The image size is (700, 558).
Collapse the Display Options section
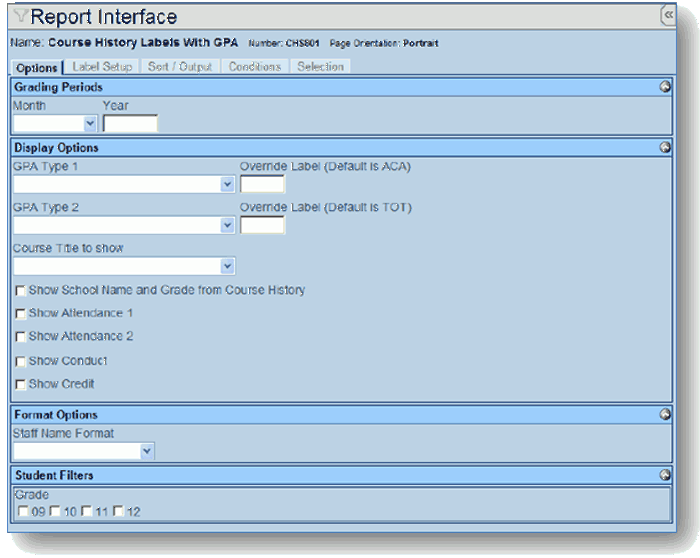pyautogui.click(x=665, y=147)
